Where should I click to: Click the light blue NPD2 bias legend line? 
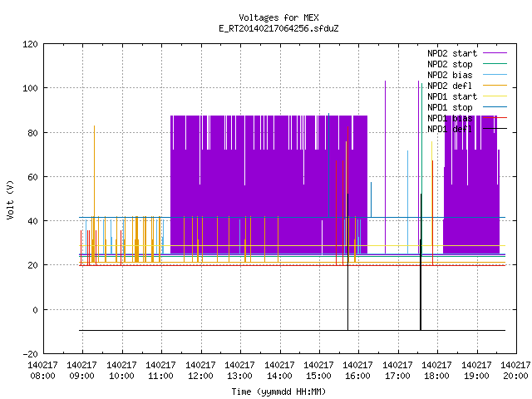495,75
